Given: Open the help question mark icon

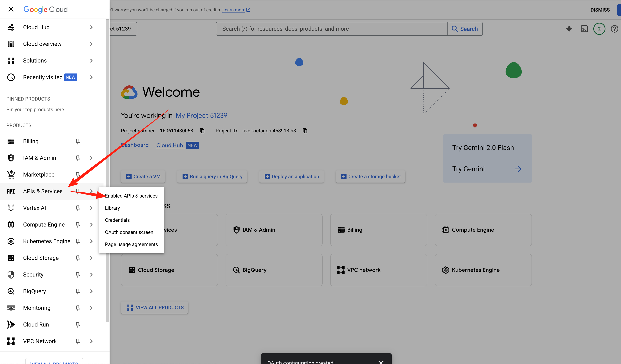Looking at the screenshot, I should pyautogui.click(x=615, y=29).
